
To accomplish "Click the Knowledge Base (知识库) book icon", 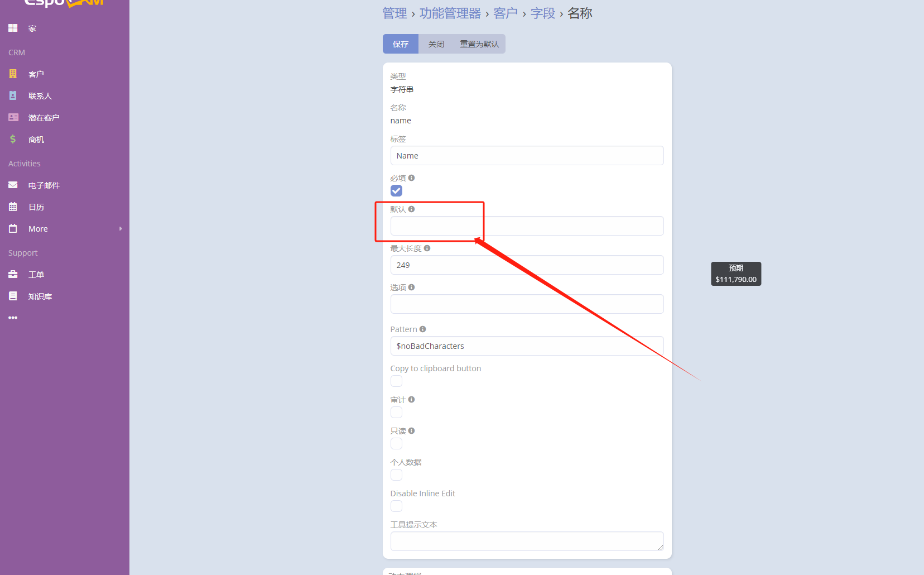I will 13,296.
